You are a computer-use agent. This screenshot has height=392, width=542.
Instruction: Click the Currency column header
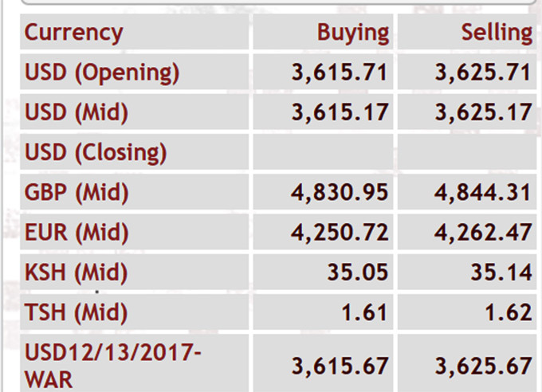click(73, 33)
